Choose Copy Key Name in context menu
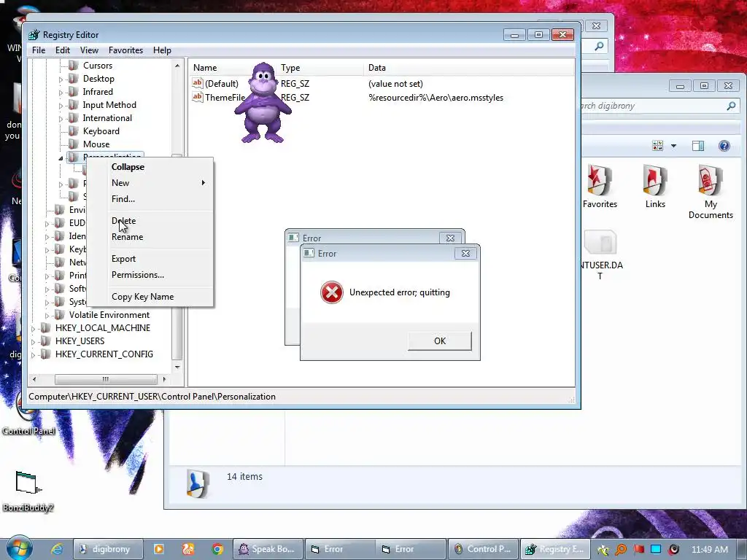Image resolution: width=747 pixels, height=560 pixels. (150, 297)
